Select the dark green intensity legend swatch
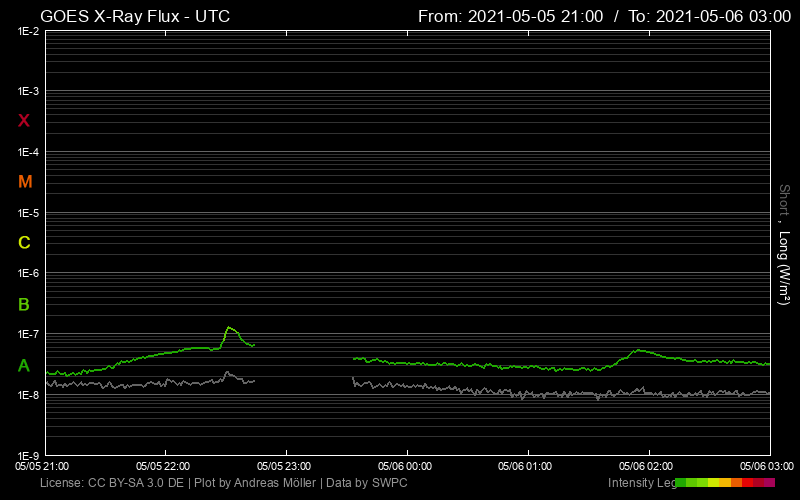This screenshot has height=500, width=800. coord(681,482)
